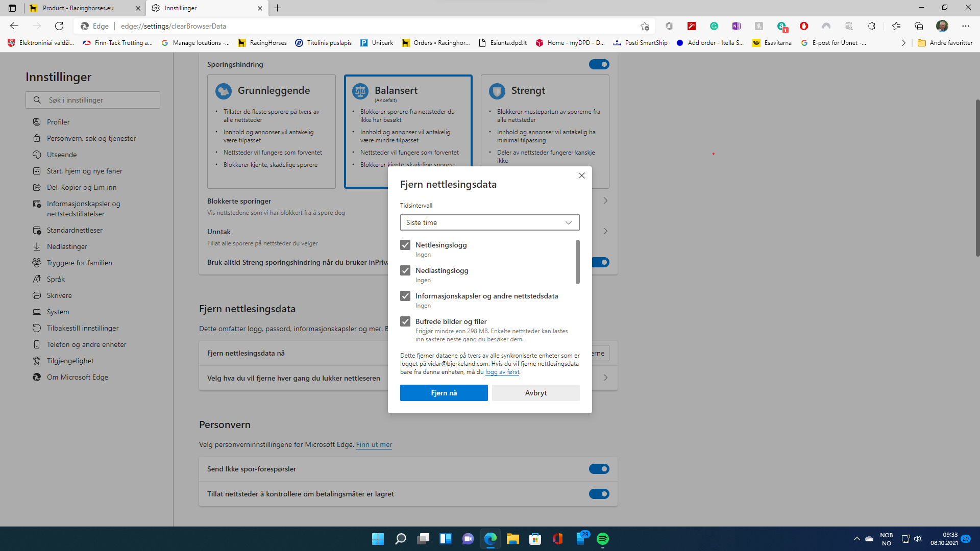Open Spotify from the taskbar
Screen dimensions: 980x551
603,539
